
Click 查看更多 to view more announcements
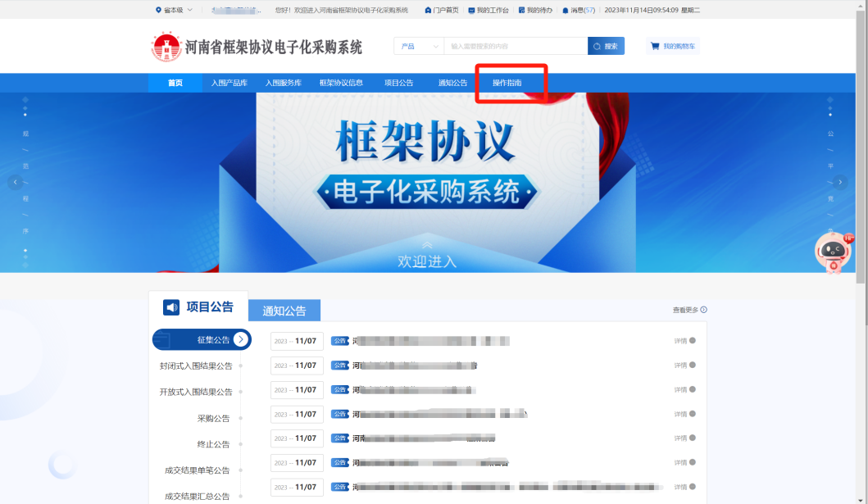click(x=685, y=310)
